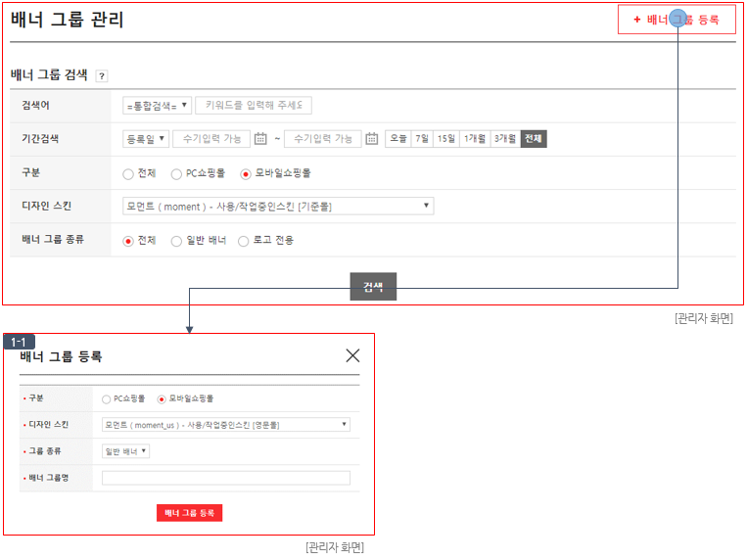Click the keyword search input field
747x560 pixels.
(254, 106)
